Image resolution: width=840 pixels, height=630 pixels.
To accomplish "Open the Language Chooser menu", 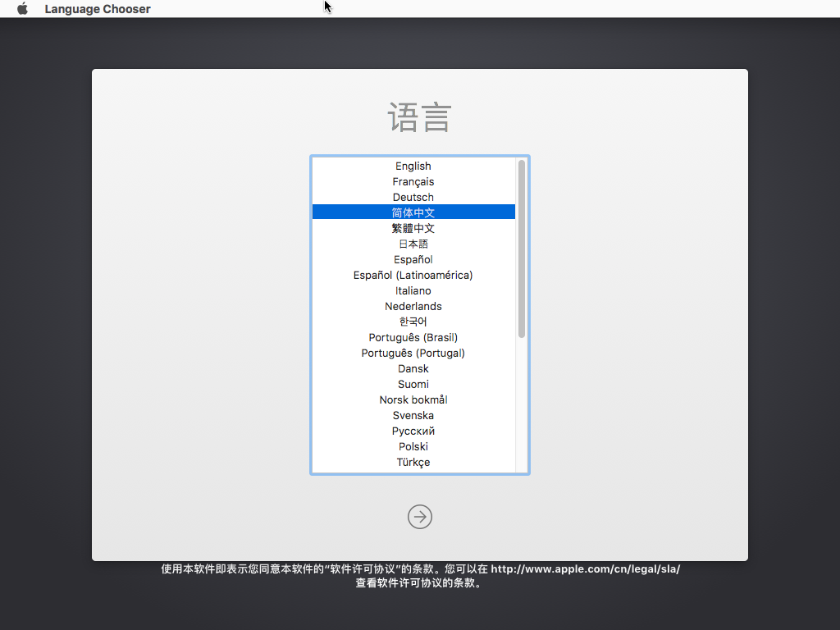I will coord(97,9).
